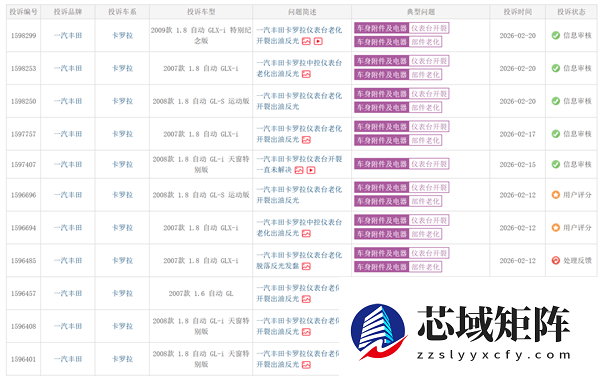This screenshot has height=377, width=600.
Task: Open problem summary link of complaint 1598253
Action: click(299, 69)
